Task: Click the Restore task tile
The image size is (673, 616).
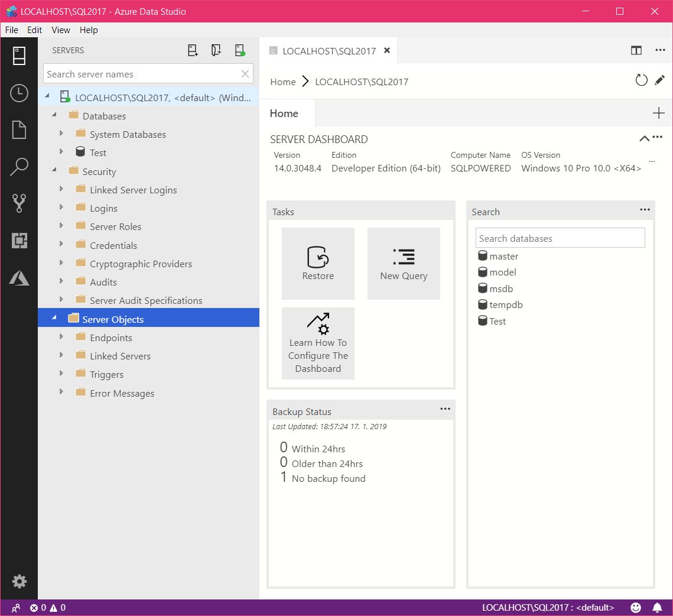Action: [x=318, y=263]
